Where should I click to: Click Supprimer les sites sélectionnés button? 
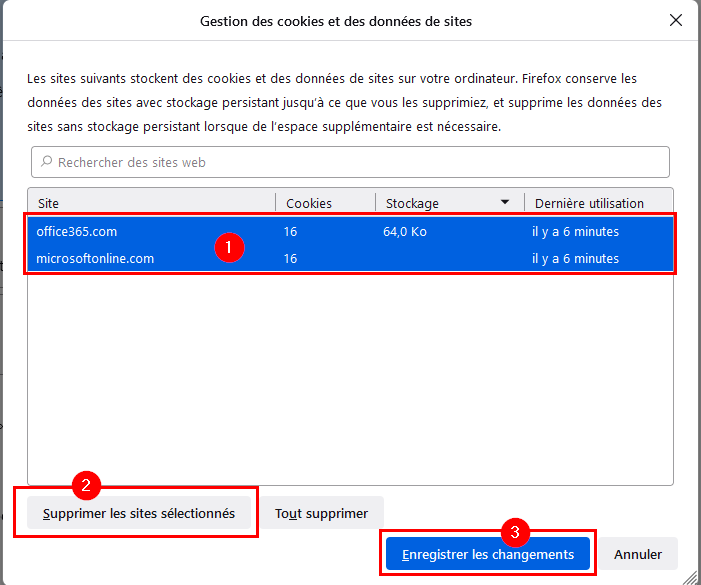[x=139, y=513]
